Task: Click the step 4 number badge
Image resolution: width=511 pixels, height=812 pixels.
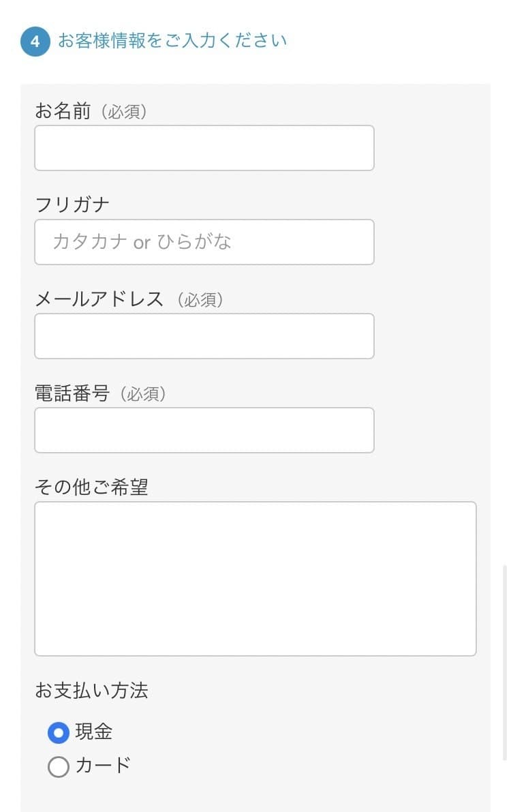Action: coord(35,42)
